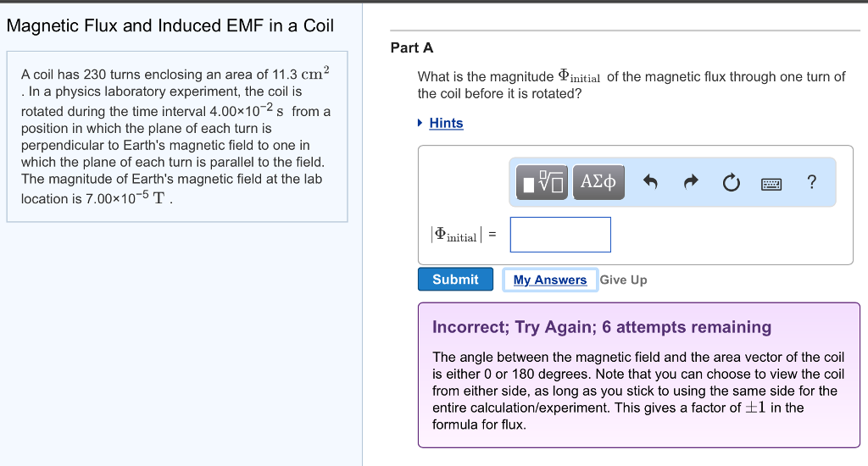Click the redo arrow icon

[x=690, y=182]
